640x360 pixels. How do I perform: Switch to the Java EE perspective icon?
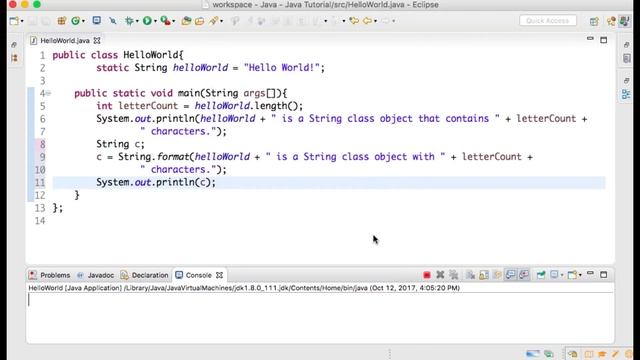pyautogui.click(x=611, y=21)
